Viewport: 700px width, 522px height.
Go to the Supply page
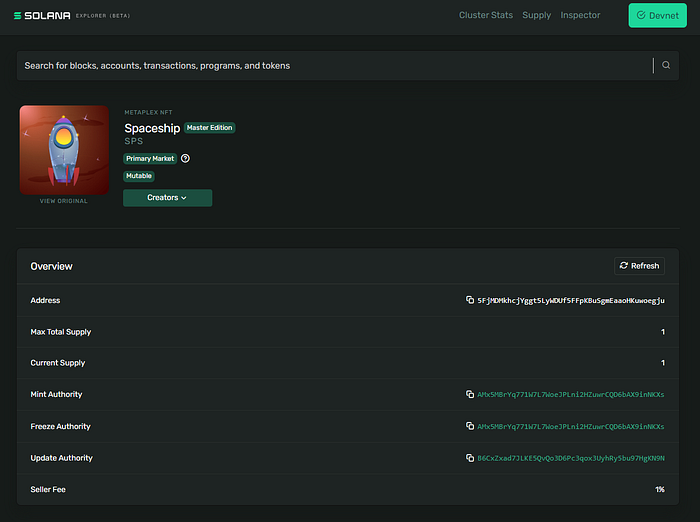(536, 16)
